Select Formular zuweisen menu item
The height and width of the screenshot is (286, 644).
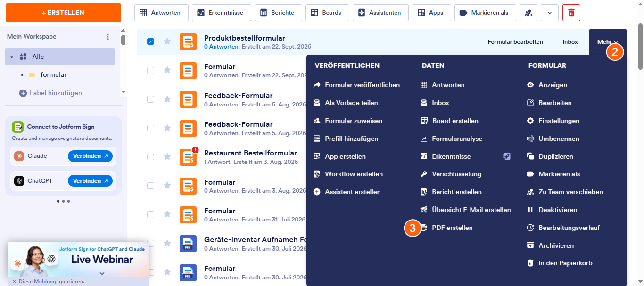tap(348, 121)
